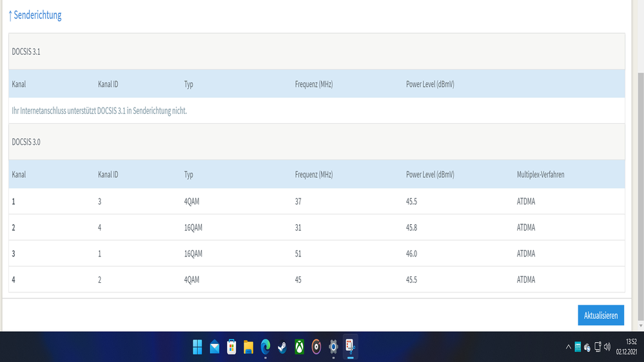Click Kanal ID header in DOCSIS 3.0 table

[108, 175]
